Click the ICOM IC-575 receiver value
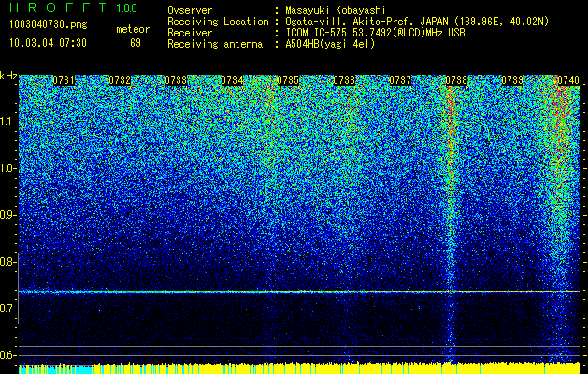This screenshot has height=374, width=588. pos(375,33)
